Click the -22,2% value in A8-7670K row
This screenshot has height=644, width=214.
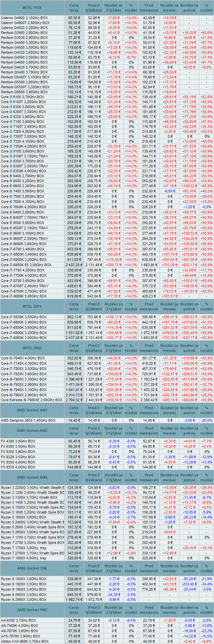(206, 631)
